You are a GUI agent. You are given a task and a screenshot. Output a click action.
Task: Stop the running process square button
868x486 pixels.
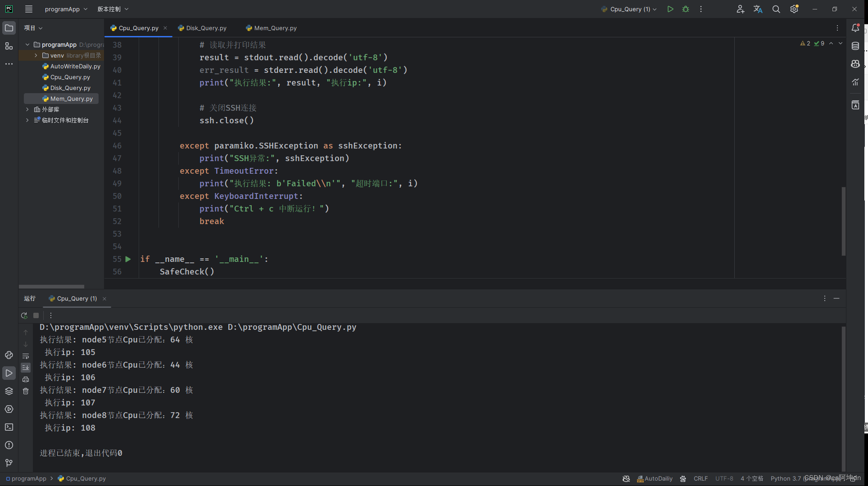(x=36, y=315)
